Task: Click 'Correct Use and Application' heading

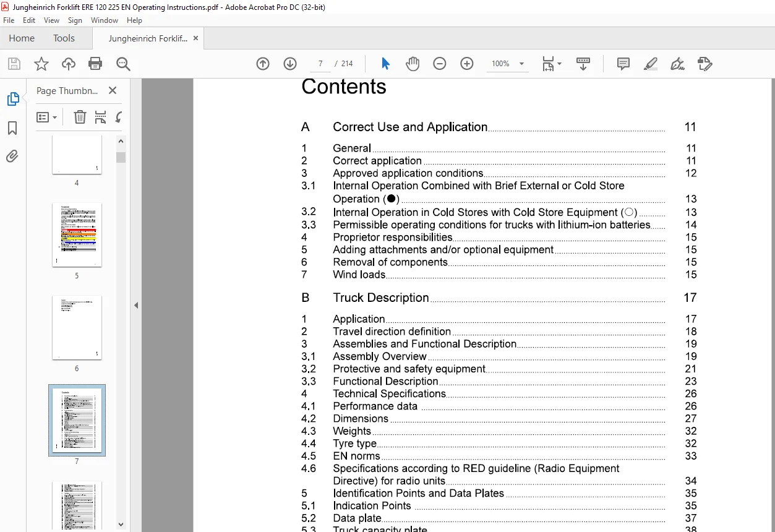Action: pyautogui.click(x=410, y=127)
